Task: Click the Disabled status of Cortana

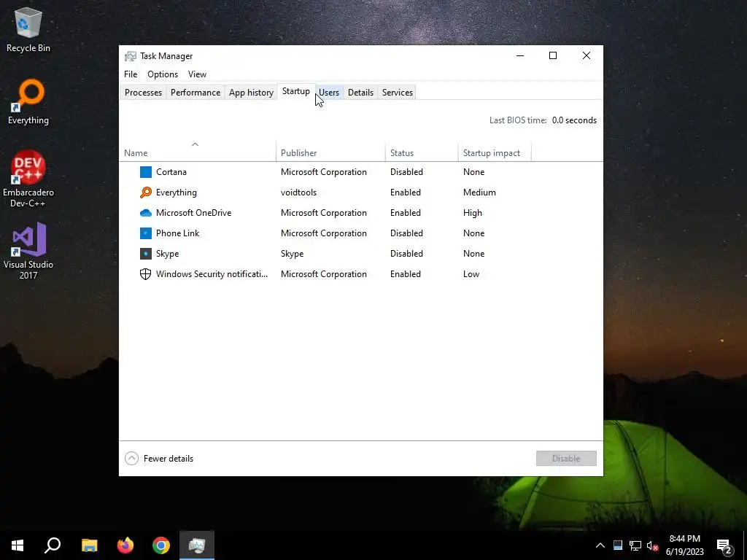Action: (x=406, y=172)
